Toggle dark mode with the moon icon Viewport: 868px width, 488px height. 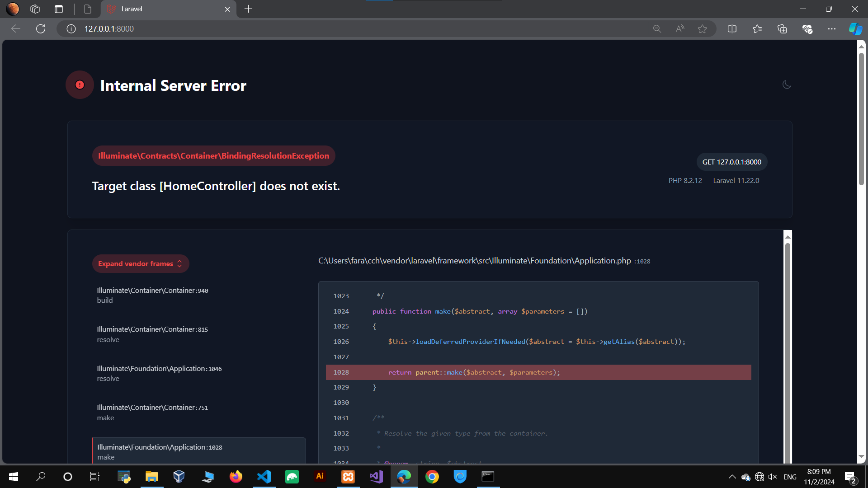pyautogui.click(x=787, y=84)
